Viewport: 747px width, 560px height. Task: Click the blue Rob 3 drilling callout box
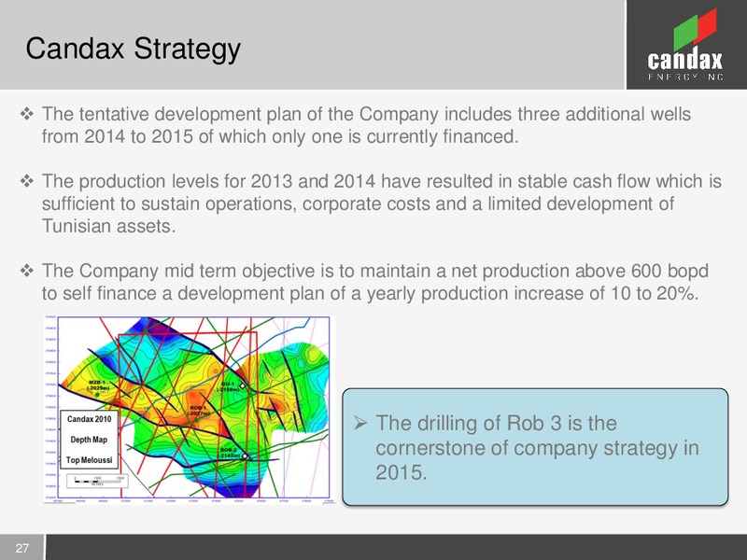coord(535,447)
